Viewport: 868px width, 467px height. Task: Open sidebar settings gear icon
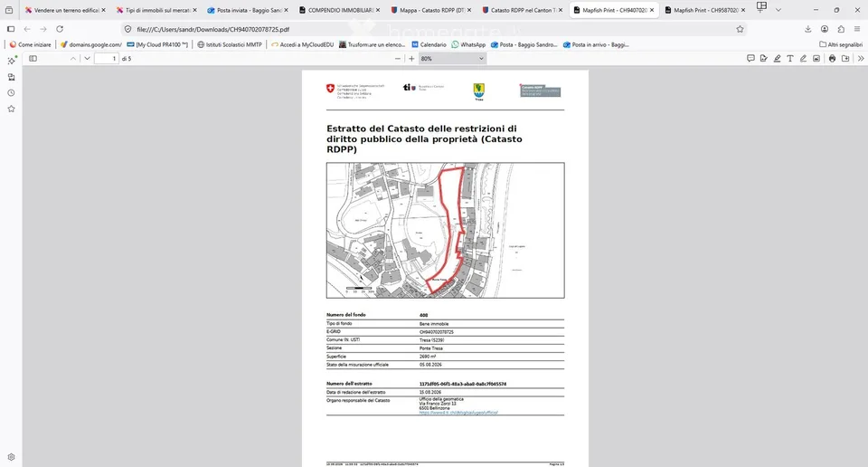tap(11, 457)
